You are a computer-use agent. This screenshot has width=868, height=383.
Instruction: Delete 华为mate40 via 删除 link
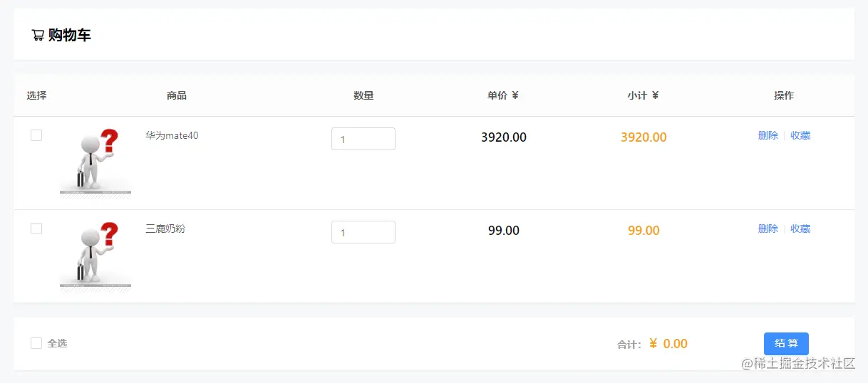click(x=768, y=135)
